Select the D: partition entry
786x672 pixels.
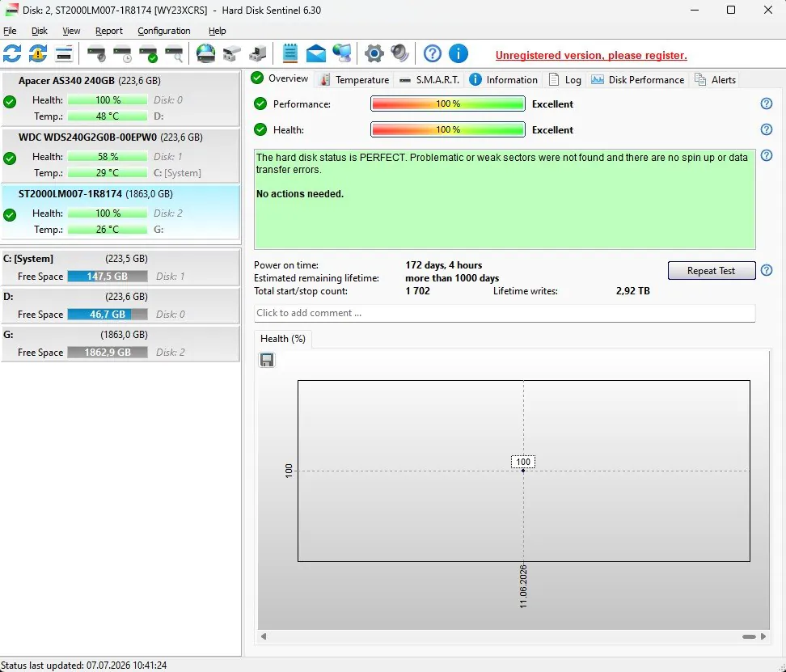tap(120, 306)
